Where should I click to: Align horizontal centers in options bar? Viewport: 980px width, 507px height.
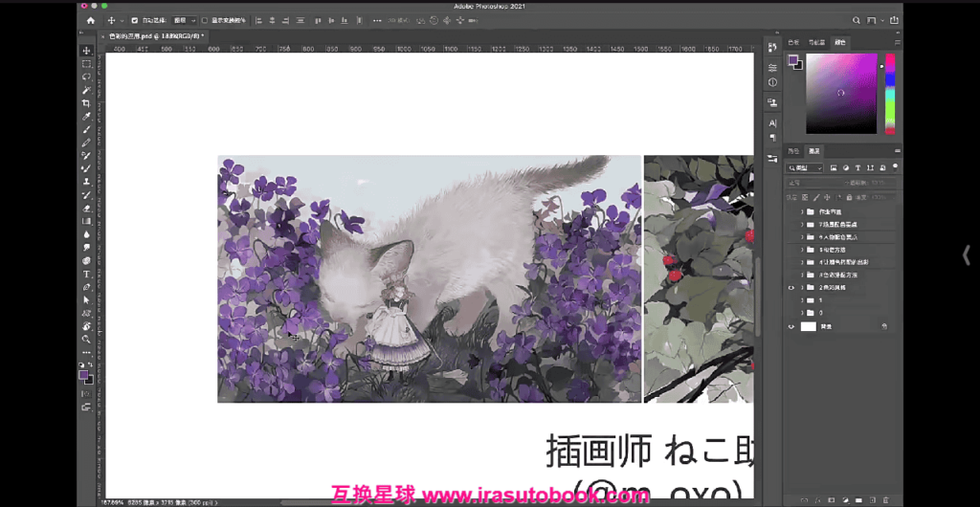tap(273, 21)
